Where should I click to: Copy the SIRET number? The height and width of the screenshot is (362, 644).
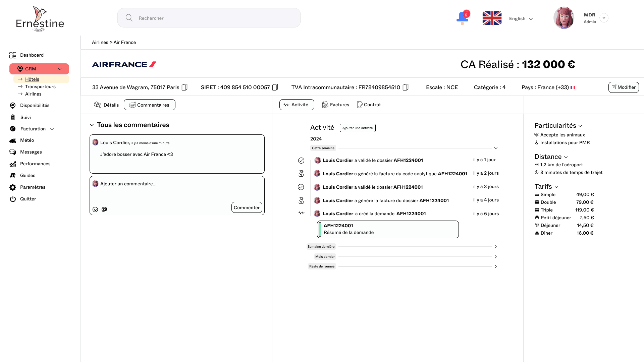tap(275, 87)
